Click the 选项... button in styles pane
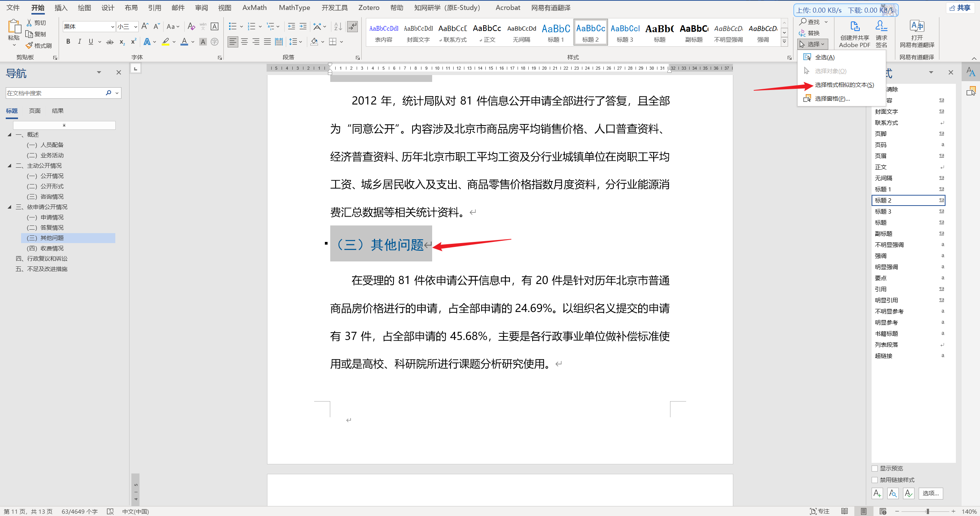The image size is (980, 516). coord(930,493)
